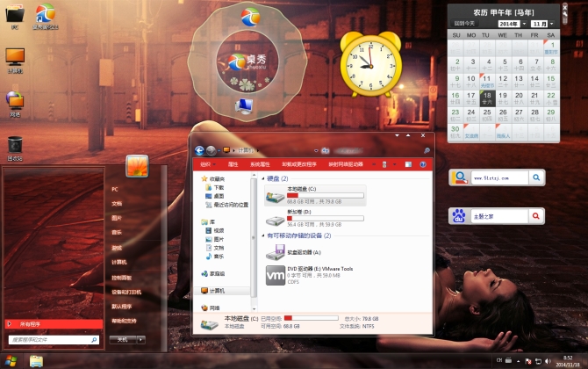Expand the Organize dropdown in Explorer toolbar
Screen dimensions: 588x369
208,164
